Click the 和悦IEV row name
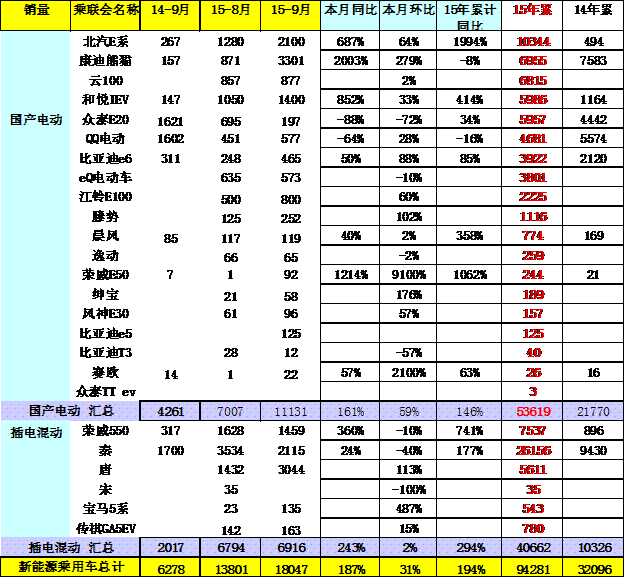This screenshot has height=578, width=625. 105,99
